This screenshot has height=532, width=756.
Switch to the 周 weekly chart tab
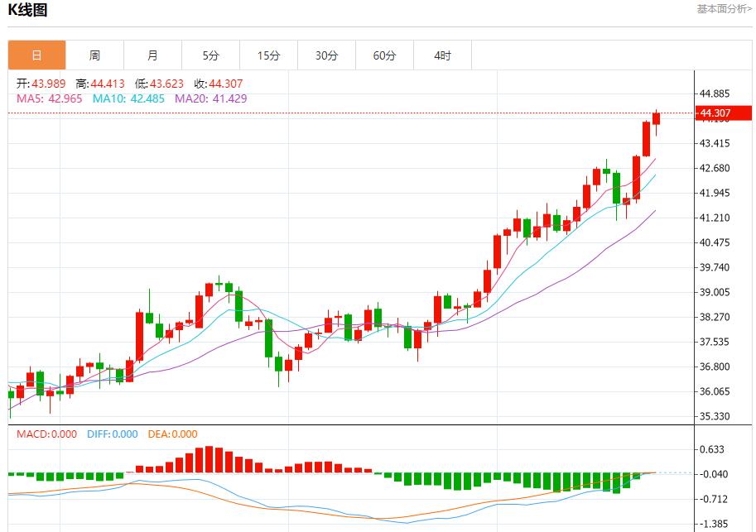coord(94,55)
